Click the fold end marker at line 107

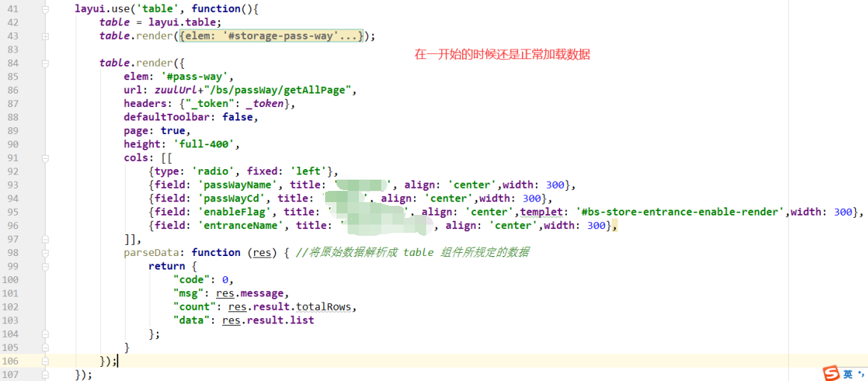coord(45,374)
